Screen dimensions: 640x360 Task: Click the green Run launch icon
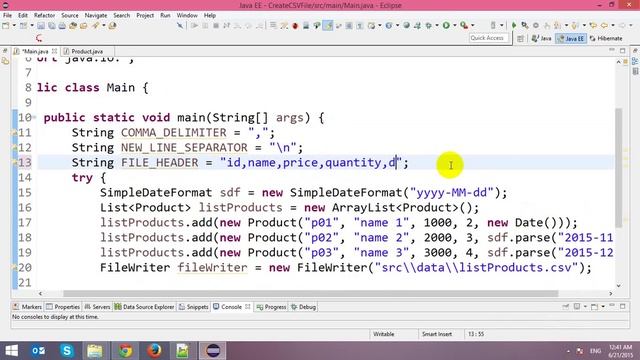[x=446, y=26]
